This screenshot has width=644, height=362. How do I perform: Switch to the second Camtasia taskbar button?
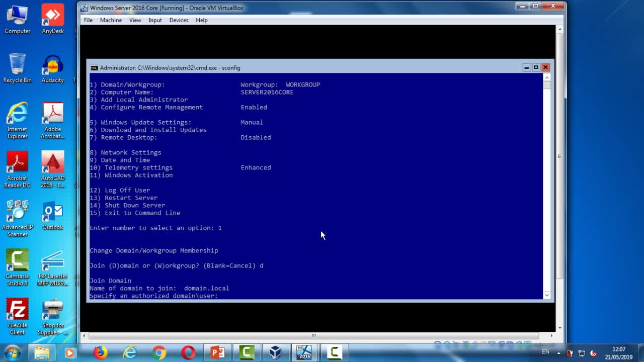(334, 353)
